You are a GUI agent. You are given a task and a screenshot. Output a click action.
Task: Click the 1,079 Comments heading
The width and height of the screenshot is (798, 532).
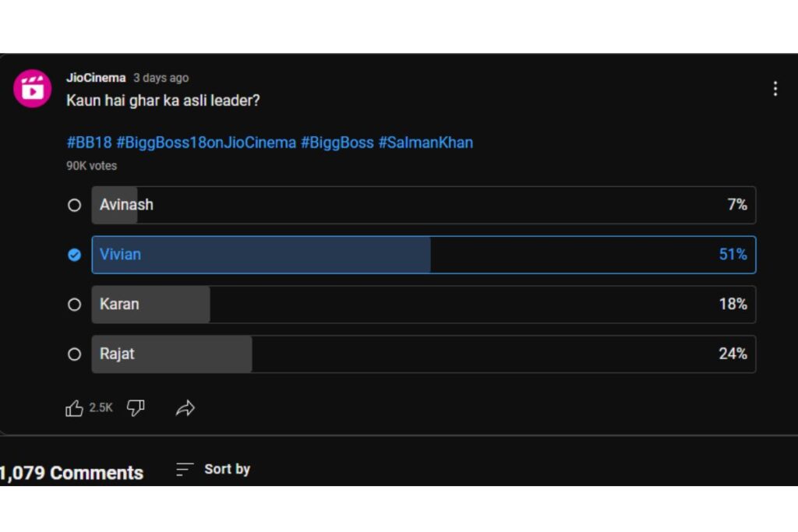point(71,473)
